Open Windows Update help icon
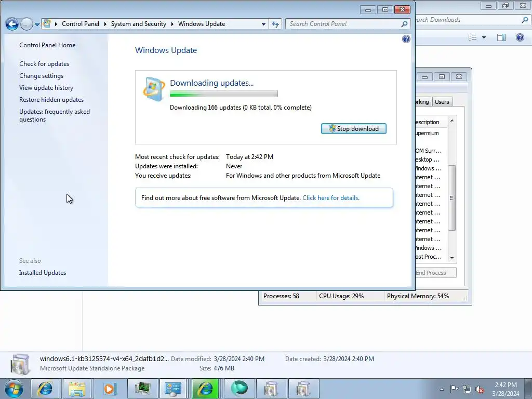Viewport: 532px width, 399px height. click(406, 39)
